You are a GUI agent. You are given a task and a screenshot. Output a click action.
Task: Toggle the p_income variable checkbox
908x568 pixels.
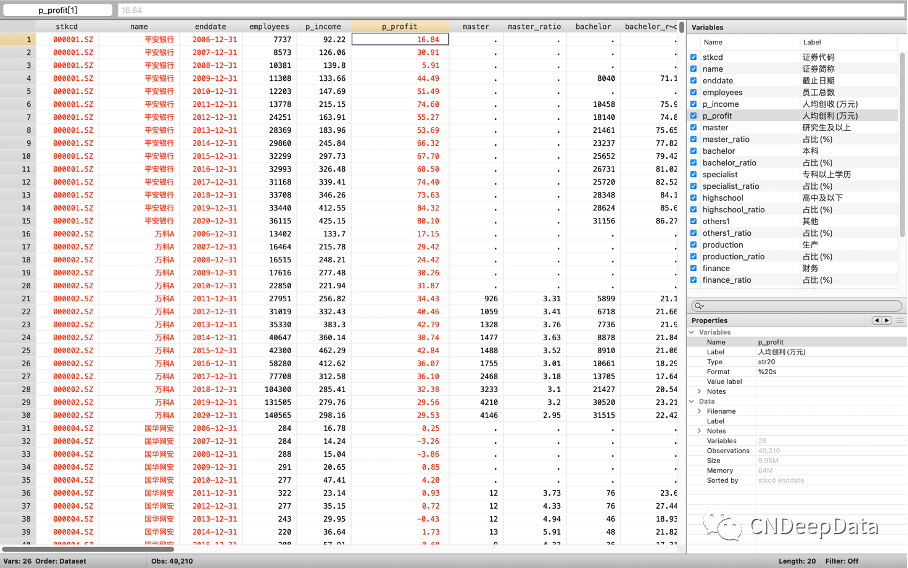point(694,104)
